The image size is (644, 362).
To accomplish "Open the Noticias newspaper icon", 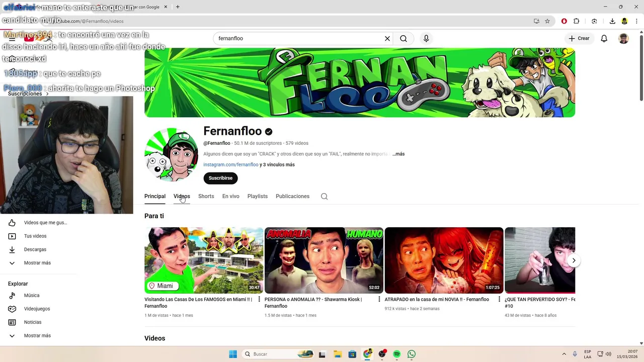I will click(x=12, y=322).
